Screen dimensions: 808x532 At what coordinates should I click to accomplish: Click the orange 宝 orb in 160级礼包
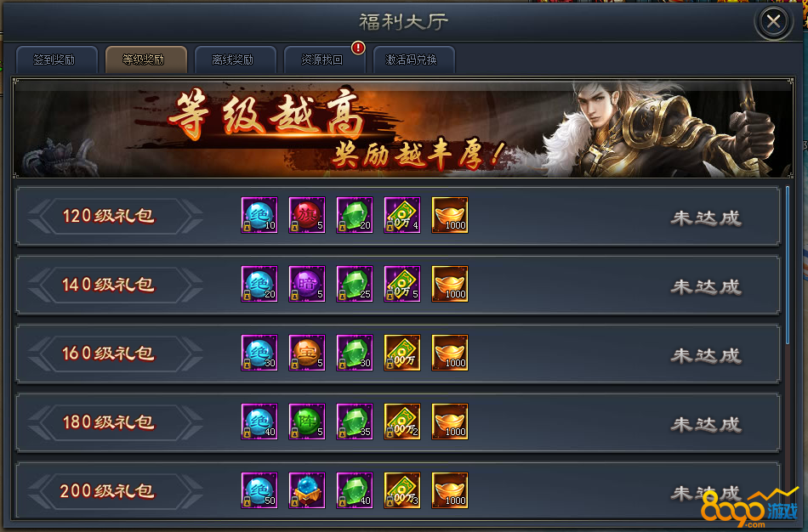point(306,353)
